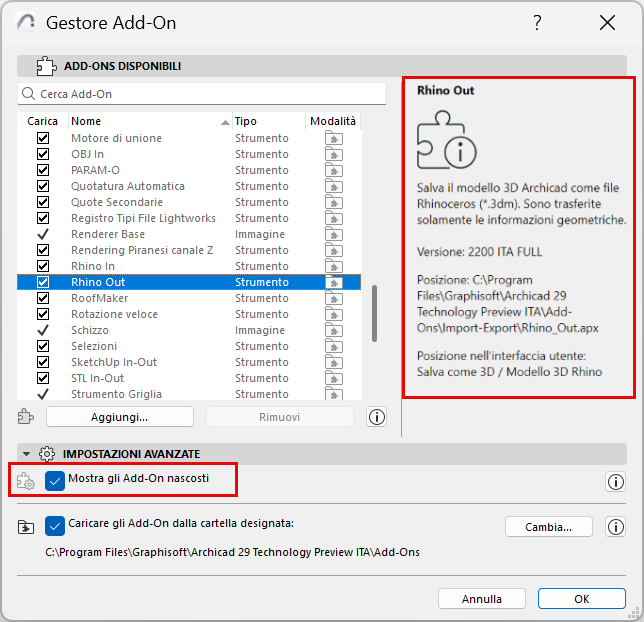Click the Cambia... button
This screenshot has width=644, height=622.
[x=549, y=527]
